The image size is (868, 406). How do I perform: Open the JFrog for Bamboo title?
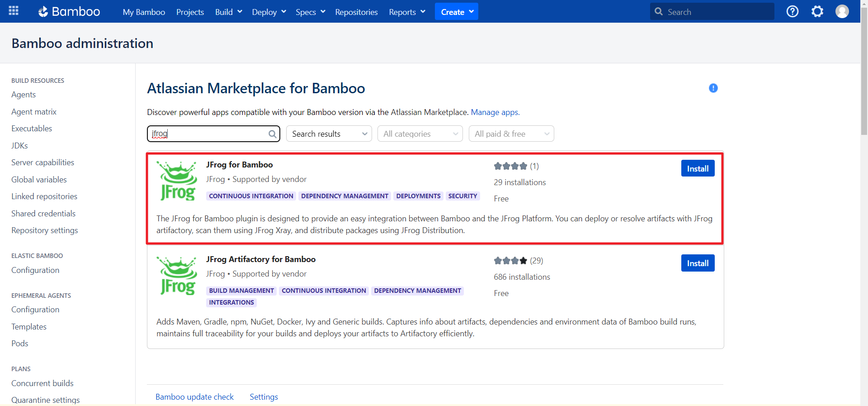(240, 165)
